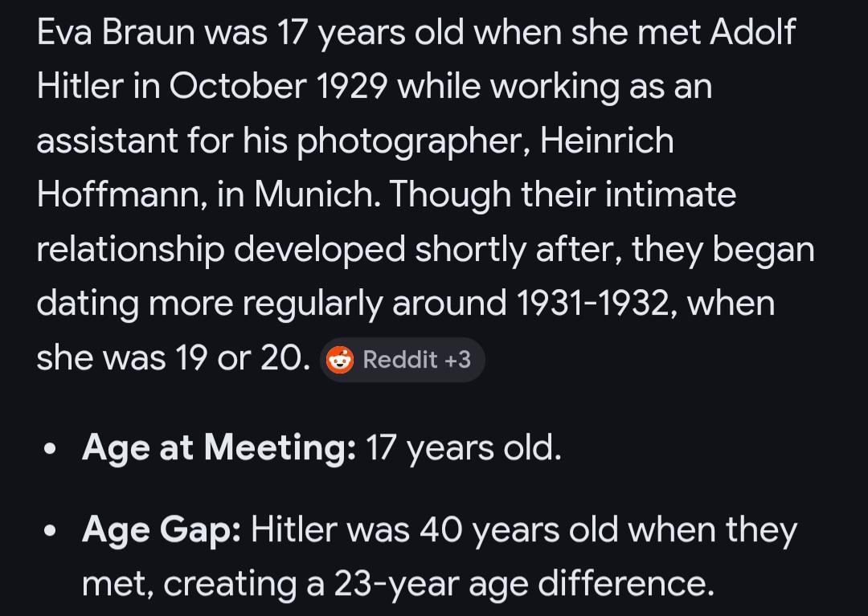Viewport: 868px width, 616px height.
Task: Click the text "19 or 20." before Reddit chip
Action: click(242, 358)
